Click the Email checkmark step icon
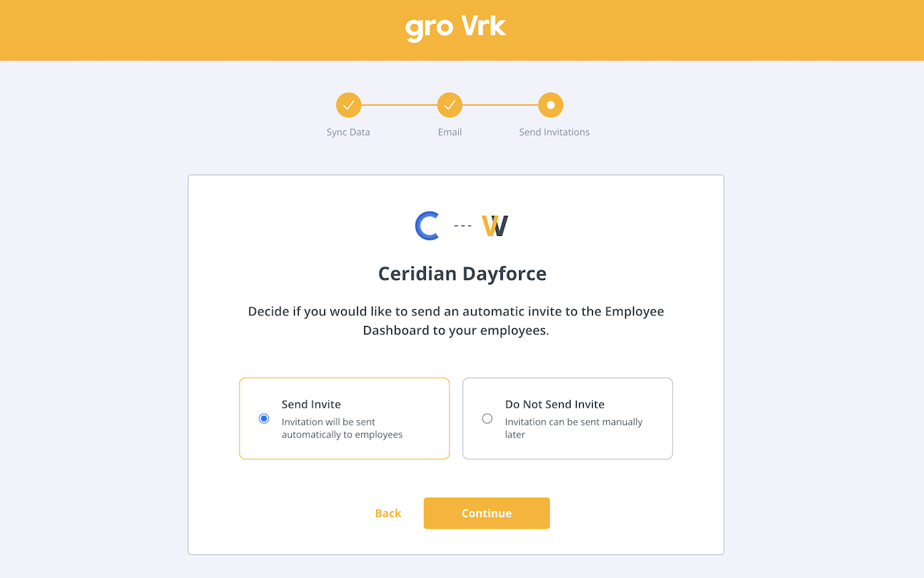 (x=450, y=105)
